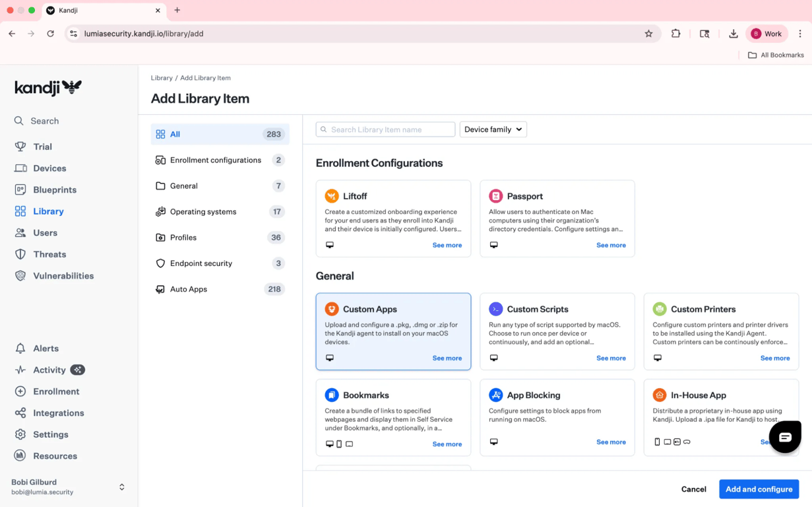This screenshot has height=507, width=812.
Task: Open the Device family dropdown
Action: pyautogui.click(x=493, y=129)
